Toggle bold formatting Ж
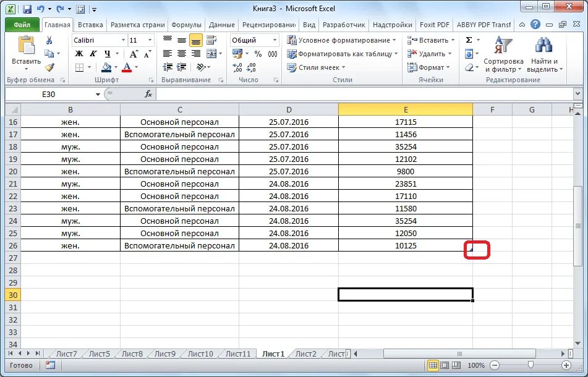588x377 pixels. (79, 54)
